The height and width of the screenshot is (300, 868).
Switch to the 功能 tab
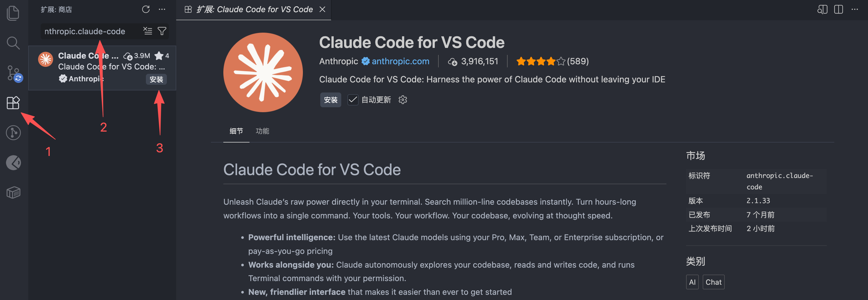pyautogui.click(x=262, y=131)
